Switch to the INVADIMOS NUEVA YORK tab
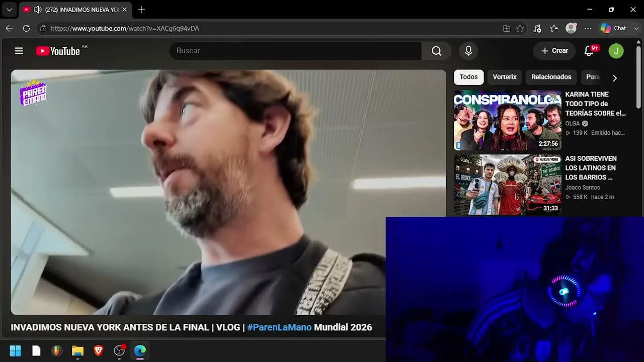This screenshot has width=644, height=362. pos(74,10)
